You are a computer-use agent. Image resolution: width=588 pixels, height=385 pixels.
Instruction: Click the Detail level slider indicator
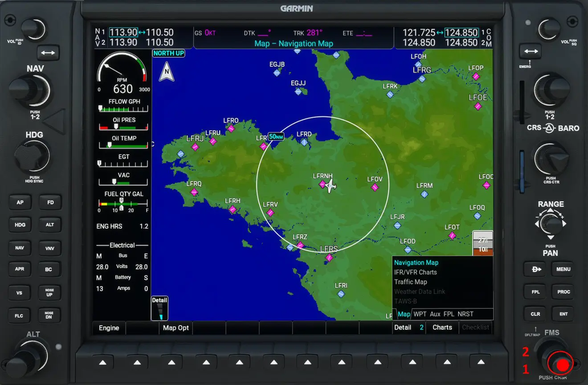[x=159, y=308]
